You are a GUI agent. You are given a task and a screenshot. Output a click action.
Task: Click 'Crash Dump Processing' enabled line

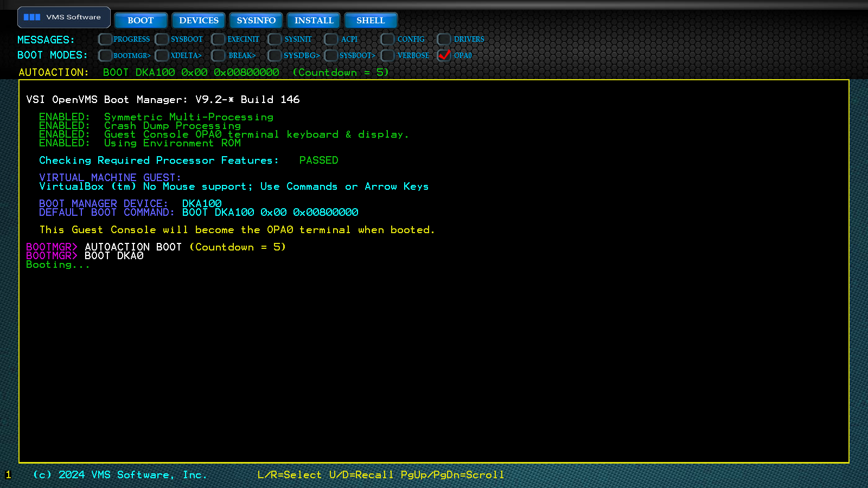140,126
